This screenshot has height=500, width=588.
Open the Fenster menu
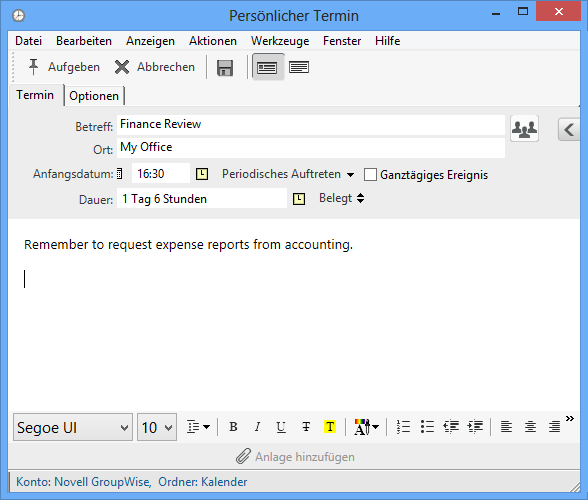point(342,41)
